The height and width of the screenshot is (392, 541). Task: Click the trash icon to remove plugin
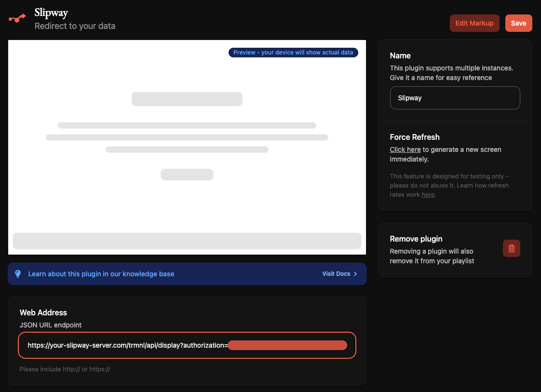pyautogui.click(x=511, y=248)
